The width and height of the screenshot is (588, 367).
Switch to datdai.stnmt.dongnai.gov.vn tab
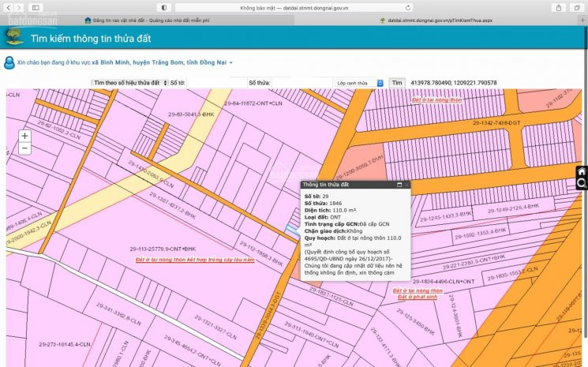[x=436, y=21]
